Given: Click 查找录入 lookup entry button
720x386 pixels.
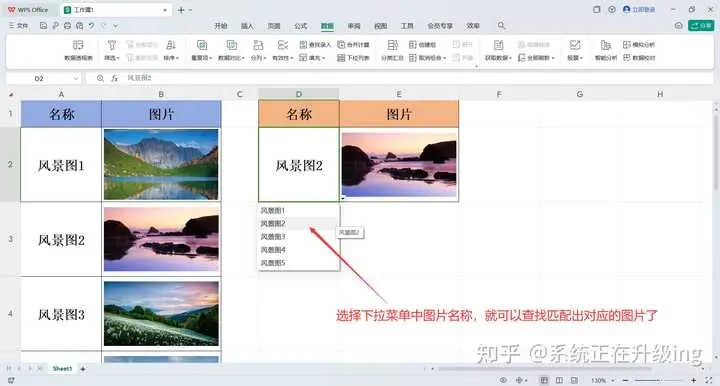Looking at the screenshot, I should point(315,45).
